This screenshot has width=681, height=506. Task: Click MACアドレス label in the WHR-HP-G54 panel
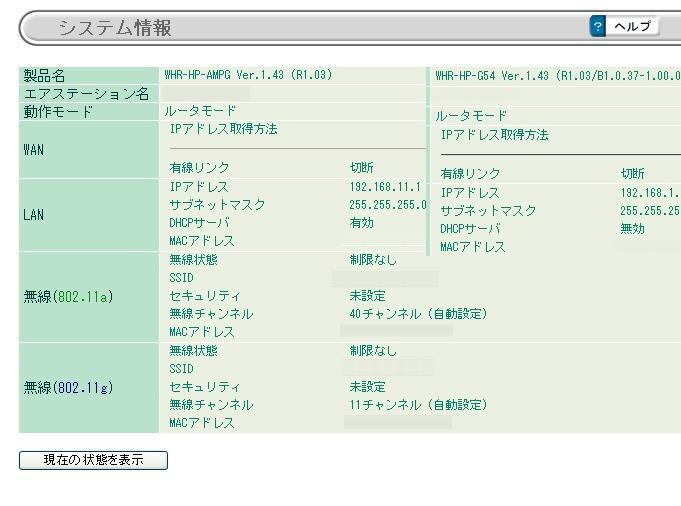(473, 247)
